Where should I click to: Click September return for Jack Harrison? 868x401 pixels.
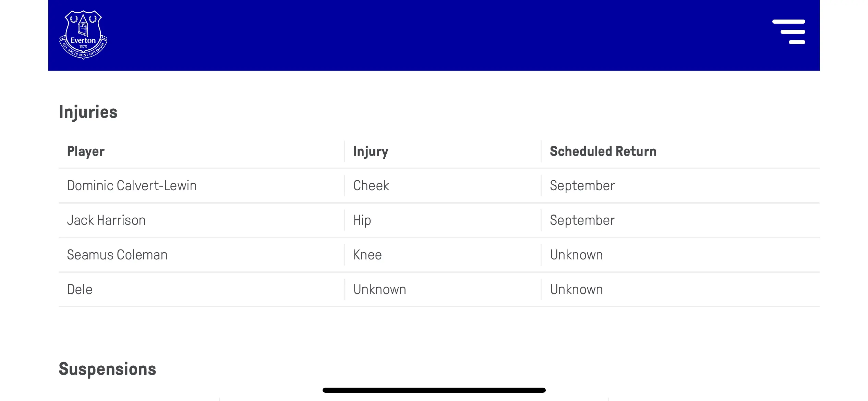click(x=582, y=220)
